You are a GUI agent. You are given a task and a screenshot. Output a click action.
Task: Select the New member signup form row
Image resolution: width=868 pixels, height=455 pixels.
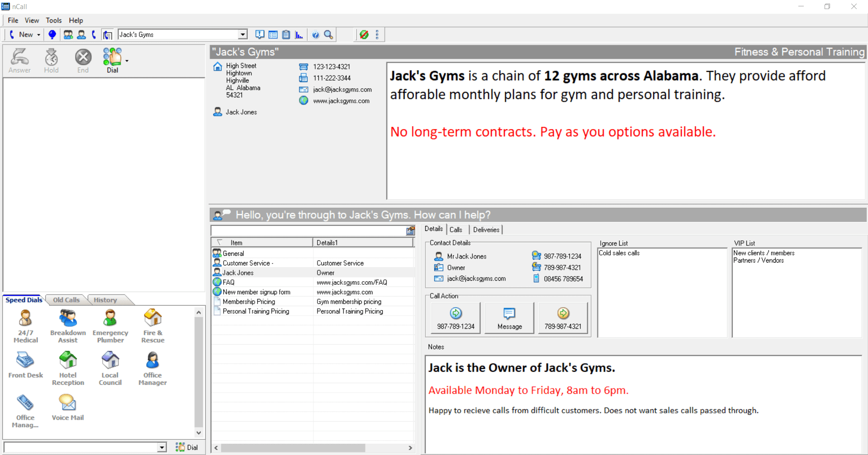[x=313, y=292]
